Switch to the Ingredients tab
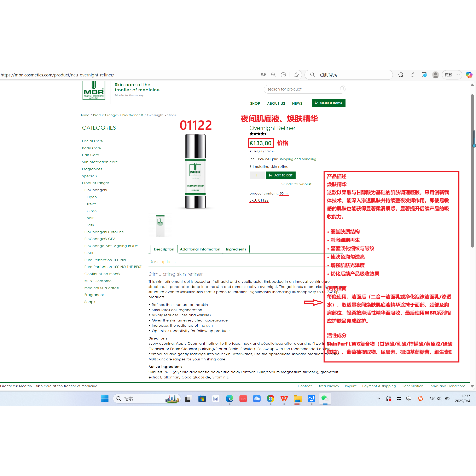 [236, 249]
